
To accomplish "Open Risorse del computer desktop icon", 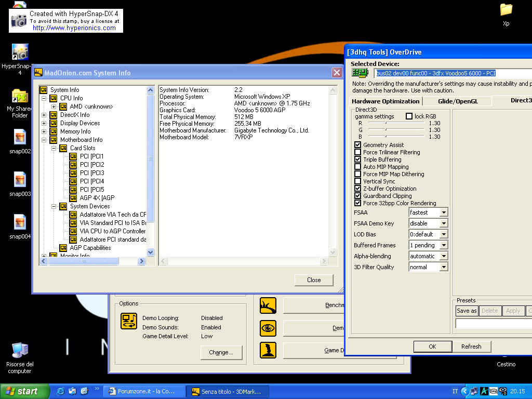I will coord(20,351).
